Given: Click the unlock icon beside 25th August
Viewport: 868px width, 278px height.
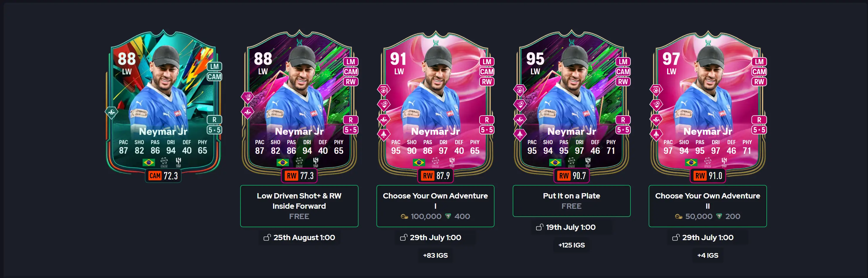Looking at the screenshot, I should [267, 237].
